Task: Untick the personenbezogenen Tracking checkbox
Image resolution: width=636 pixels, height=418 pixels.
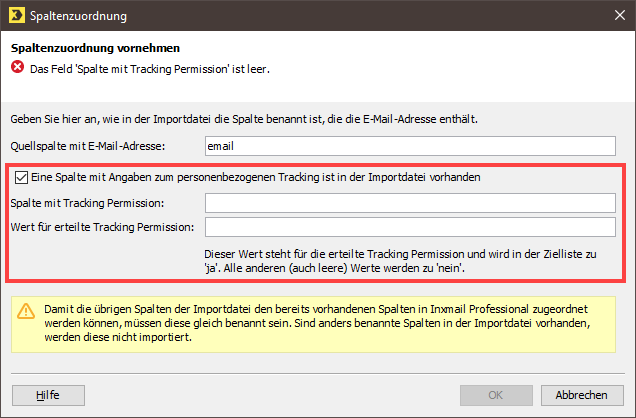Action: [21, 178]
